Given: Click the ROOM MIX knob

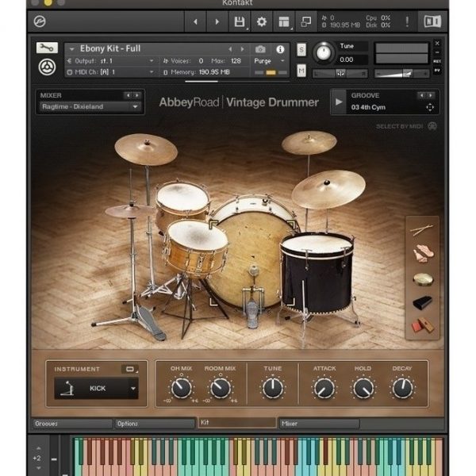Looking at the screenshot, I should [x=221, y=388].
